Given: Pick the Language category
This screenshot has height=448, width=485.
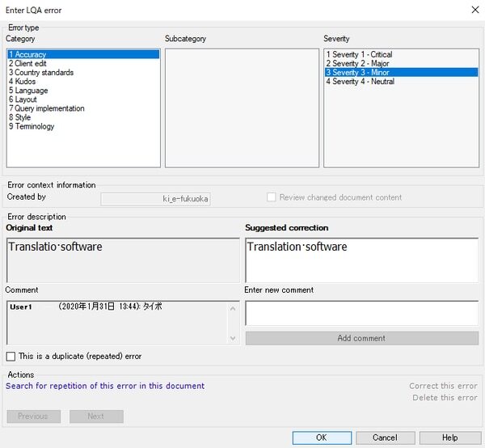Looking at the screenshot, I should point(30,91).
